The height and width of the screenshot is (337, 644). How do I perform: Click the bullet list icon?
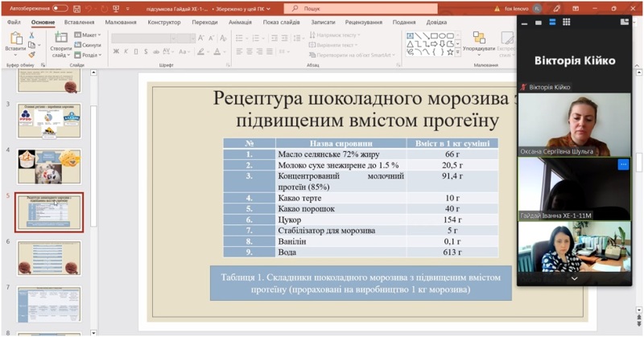[x=239, y=38]
